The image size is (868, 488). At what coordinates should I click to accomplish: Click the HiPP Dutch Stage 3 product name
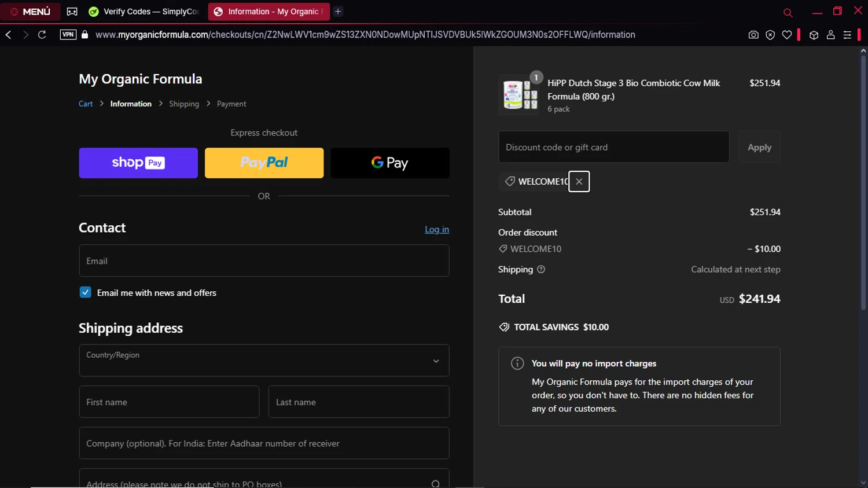[634, 90]
